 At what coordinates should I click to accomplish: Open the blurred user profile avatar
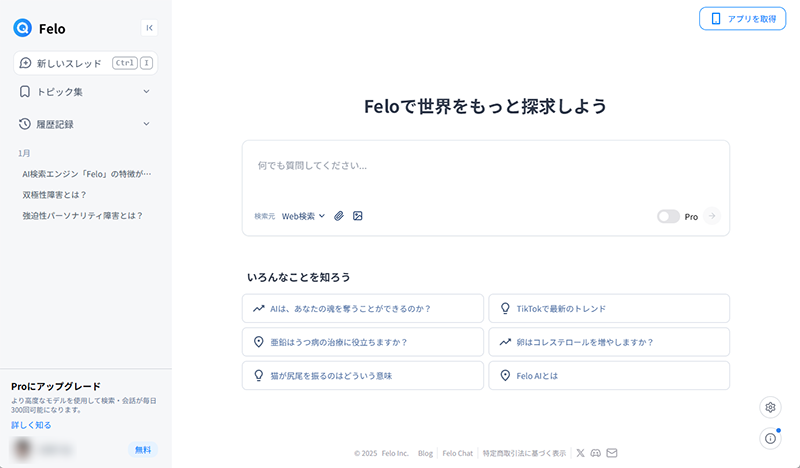pos(22,449)
